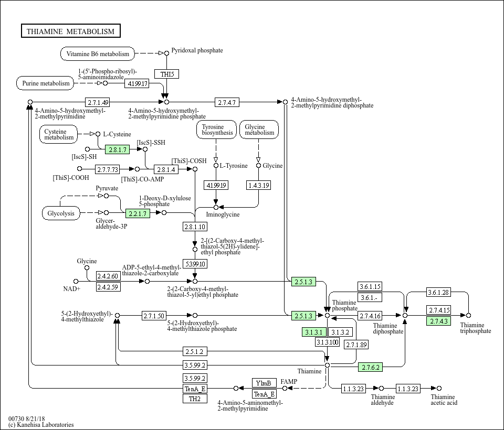This screenshot has width=504, height=430.
Task: Click the Iminoglycine compound circle
Action: (x=216, y=208)
